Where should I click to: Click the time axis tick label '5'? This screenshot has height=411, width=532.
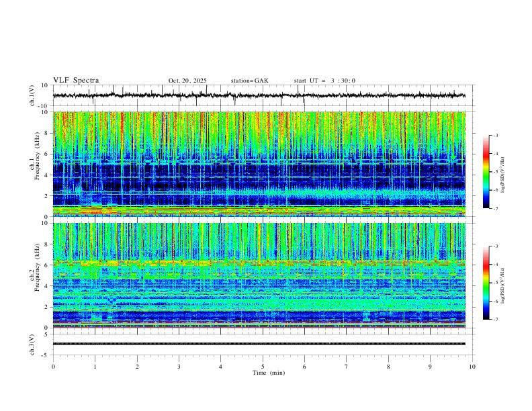263,367
